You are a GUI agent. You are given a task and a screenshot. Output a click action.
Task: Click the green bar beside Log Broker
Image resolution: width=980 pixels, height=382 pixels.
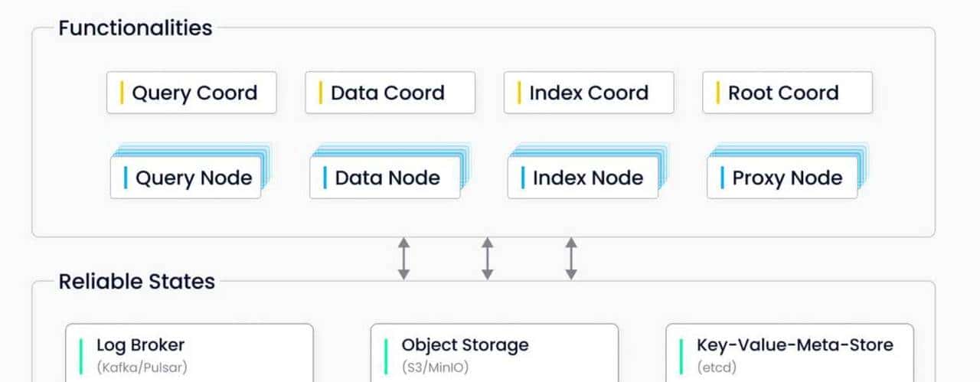click(x=81, y=356)
